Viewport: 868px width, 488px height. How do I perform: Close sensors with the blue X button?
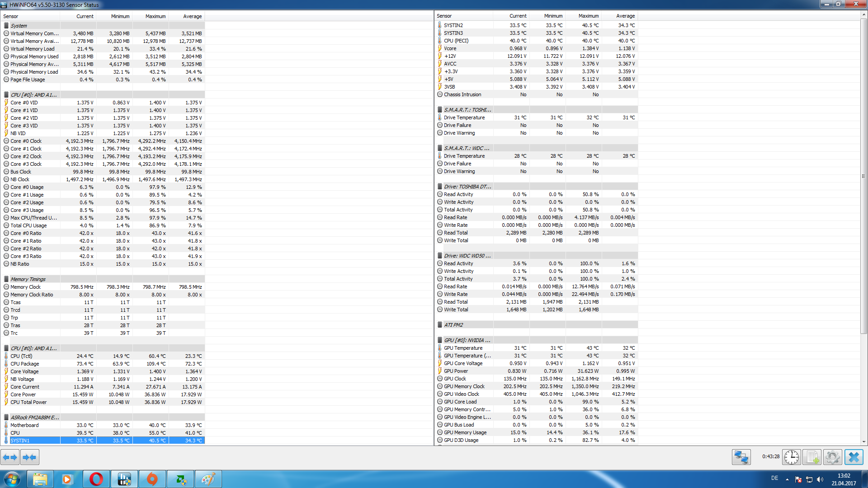point(854,457)
